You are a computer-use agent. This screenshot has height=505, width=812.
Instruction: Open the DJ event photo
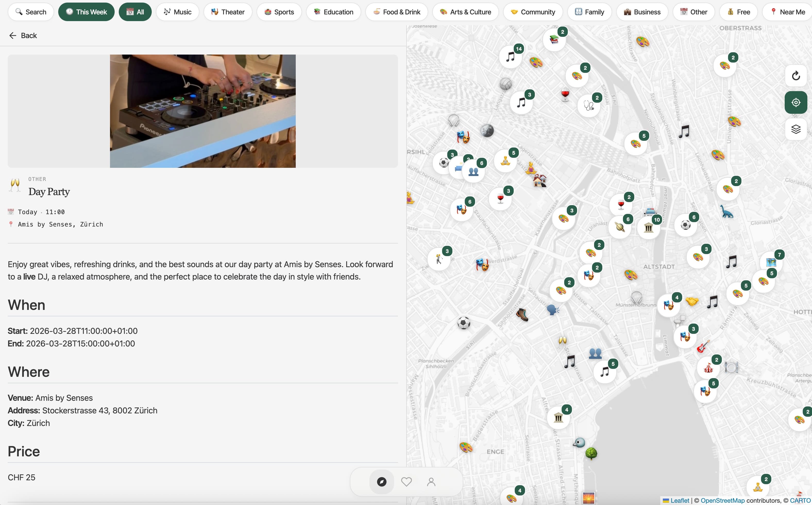click(x=202, y=111)
